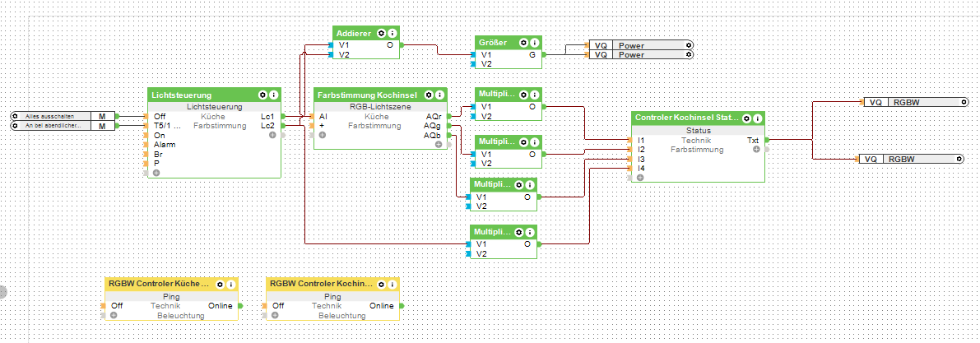The height and width of the screenshot is (343, 980).
Task: Click gear icon on Alles ausschalten flag
Action: [16, 116]
